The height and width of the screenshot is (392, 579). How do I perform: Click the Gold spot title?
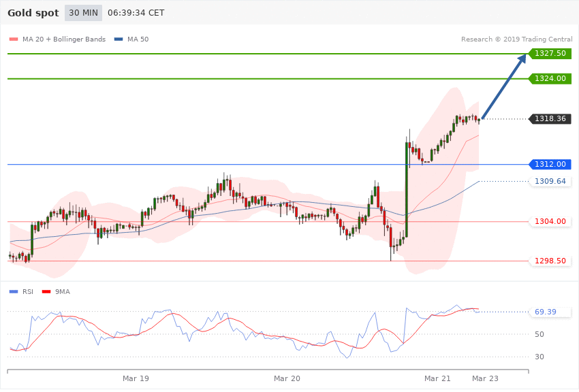point(33,13)
